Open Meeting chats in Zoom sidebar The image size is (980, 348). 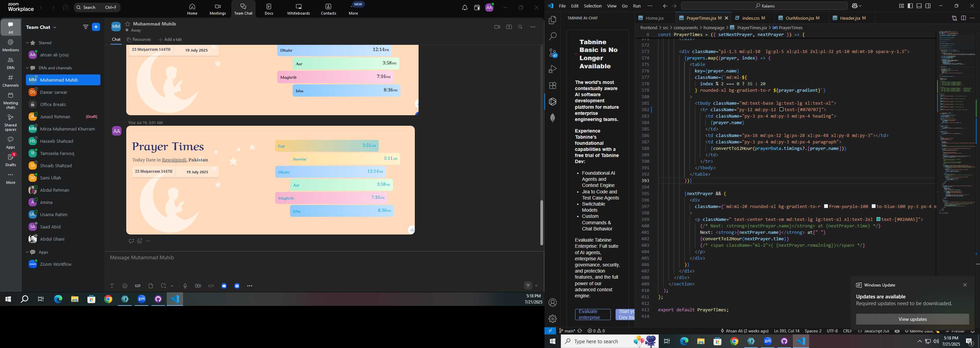11,101
